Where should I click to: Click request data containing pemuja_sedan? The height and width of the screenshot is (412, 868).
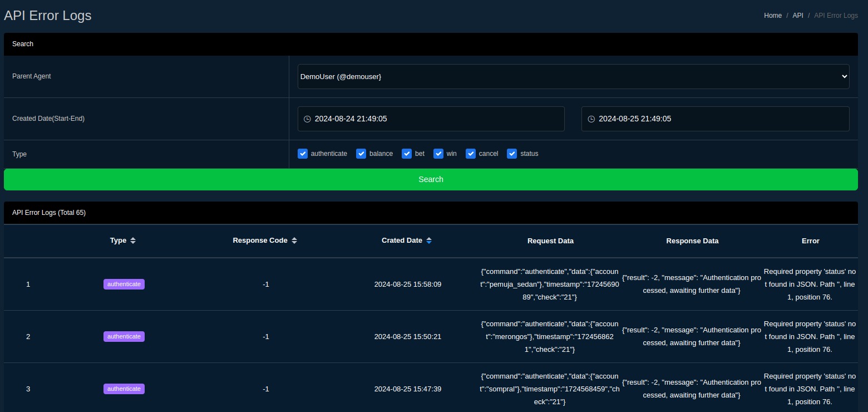(x=550, y=285)
